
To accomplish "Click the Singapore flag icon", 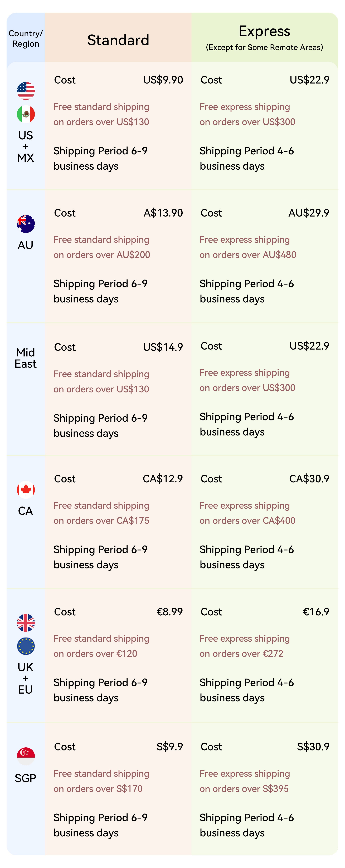I will click(26, 756).
